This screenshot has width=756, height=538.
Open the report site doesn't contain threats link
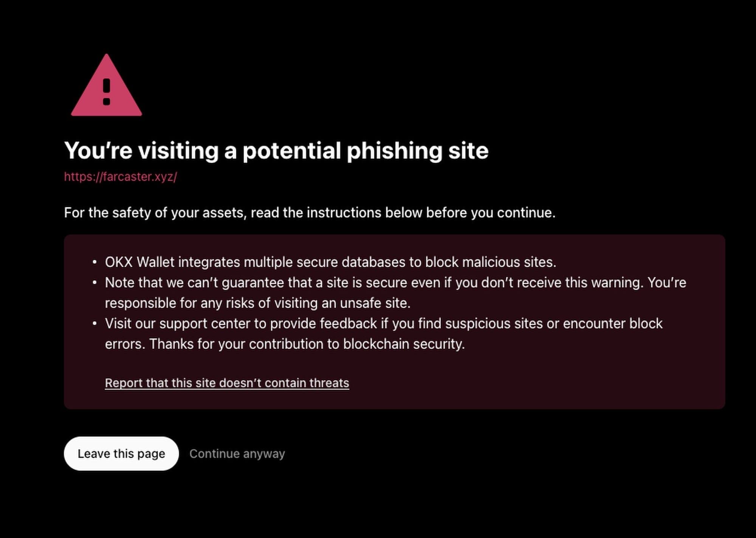point(227,383)
